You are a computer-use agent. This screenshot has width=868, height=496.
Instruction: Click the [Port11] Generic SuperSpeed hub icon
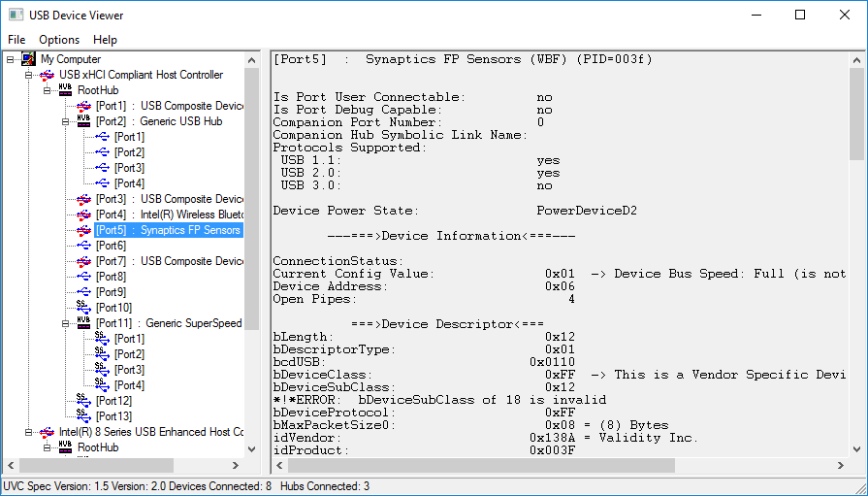(83, 322)
